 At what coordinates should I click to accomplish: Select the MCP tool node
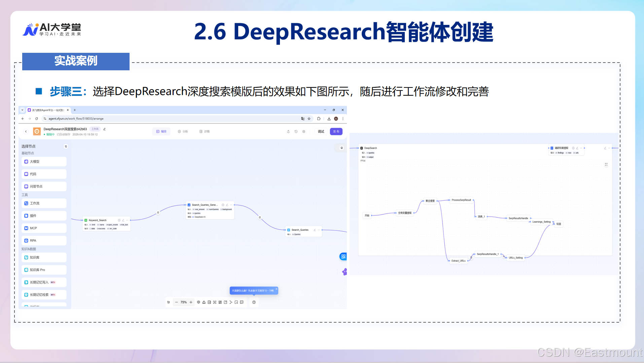[x=44, y=228]
